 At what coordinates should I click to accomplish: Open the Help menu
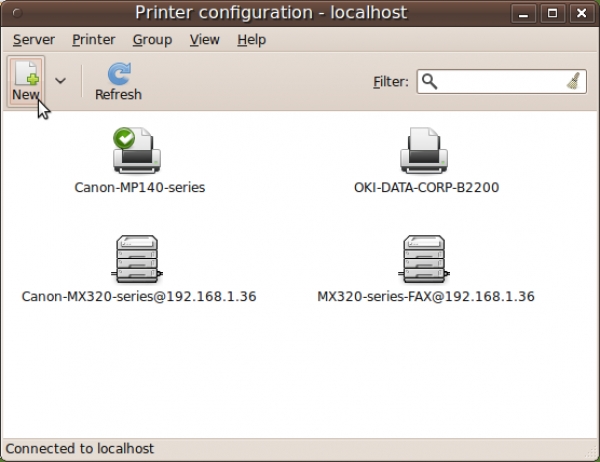(251, 40)
